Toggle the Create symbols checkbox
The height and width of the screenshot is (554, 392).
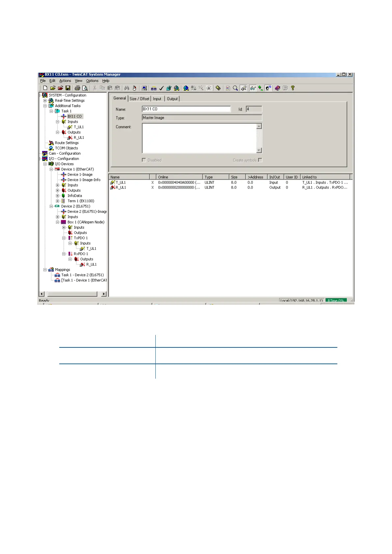(260, 160)
